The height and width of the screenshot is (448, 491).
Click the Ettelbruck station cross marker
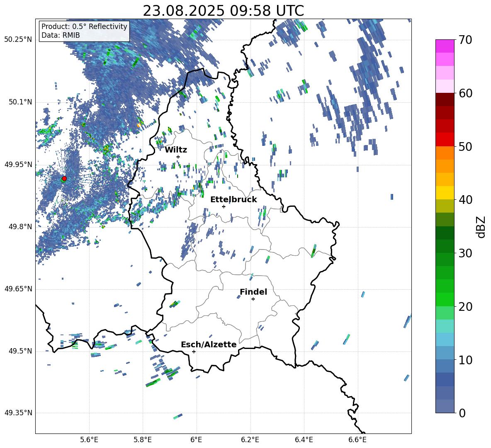224,206
